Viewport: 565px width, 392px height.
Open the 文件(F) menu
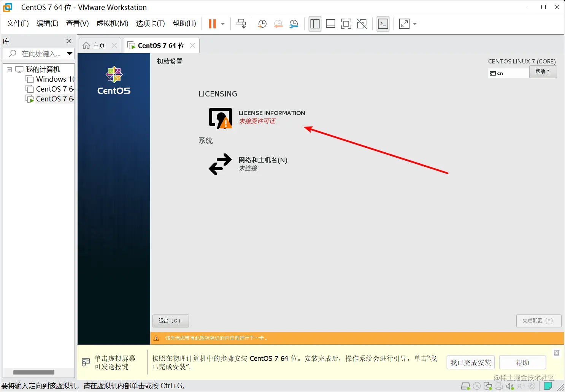click(x=18, y=24)
